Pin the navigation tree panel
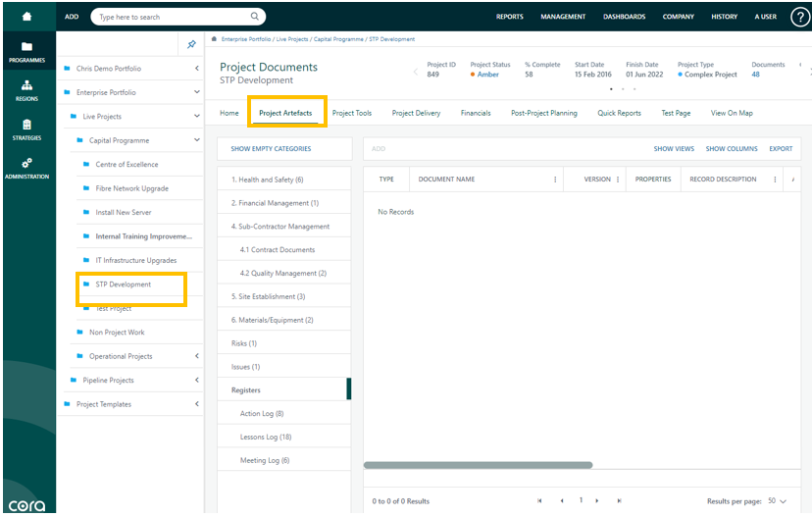This screenshot has height=517, width=812. pos(191,44)
